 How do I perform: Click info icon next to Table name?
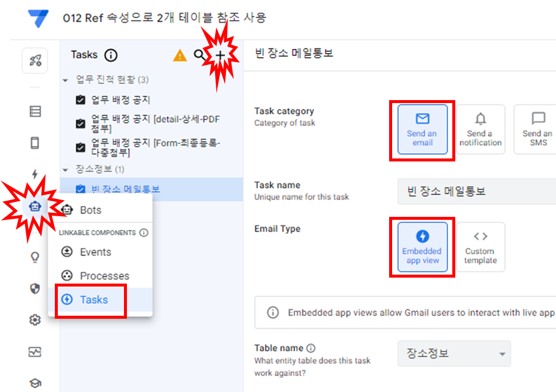[310, 349]
